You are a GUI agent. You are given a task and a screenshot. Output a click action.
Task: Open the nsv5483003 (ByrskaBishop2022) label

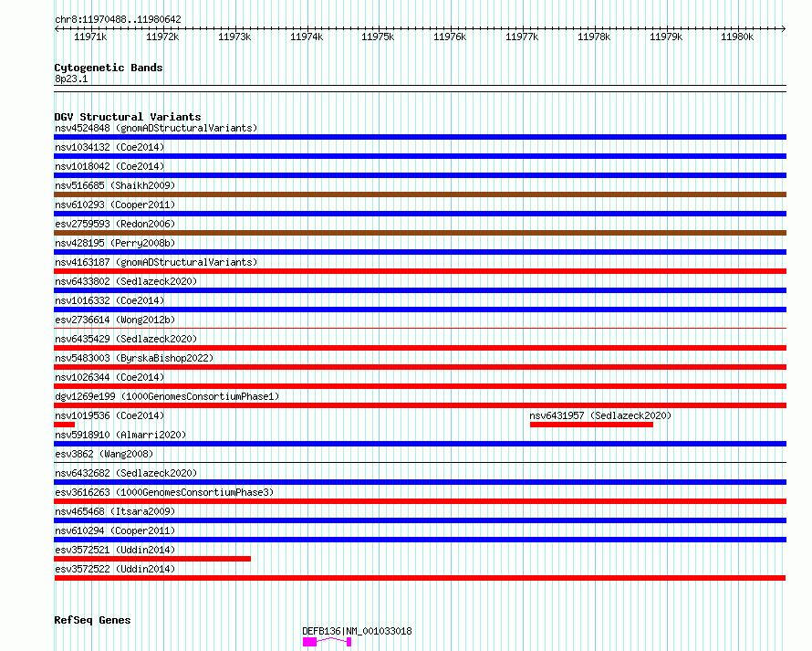[x=134, y=358]
